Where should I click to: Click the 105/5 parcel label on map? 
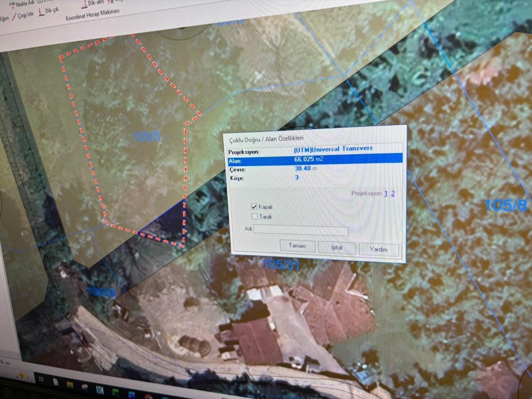point(147,137)
